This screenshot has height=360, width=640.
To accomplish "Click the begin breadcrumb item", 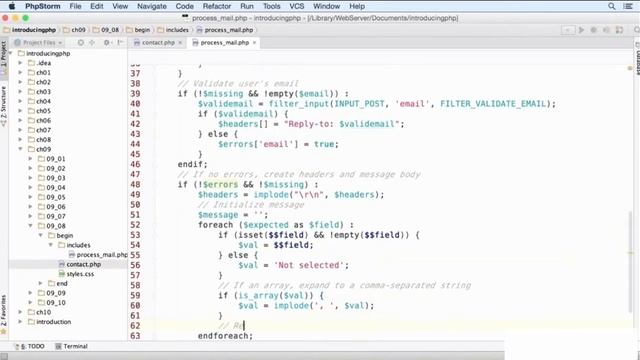I will click(x=138, y=30).
